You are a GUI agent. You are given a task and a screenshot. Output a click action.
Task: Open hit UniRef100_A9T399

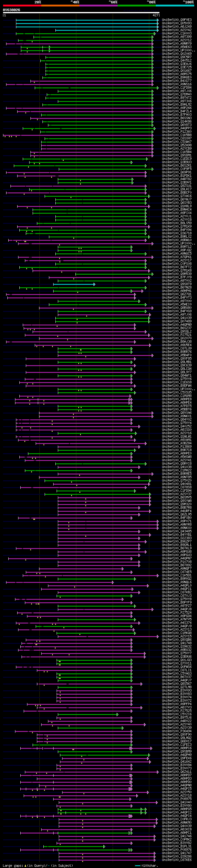177,37
